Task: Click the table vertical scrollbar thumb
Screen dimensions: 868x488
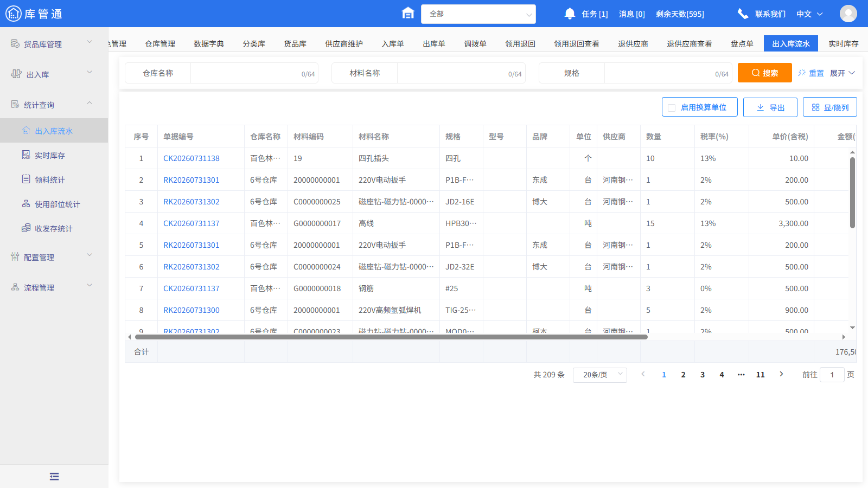Action: (852, 192)
